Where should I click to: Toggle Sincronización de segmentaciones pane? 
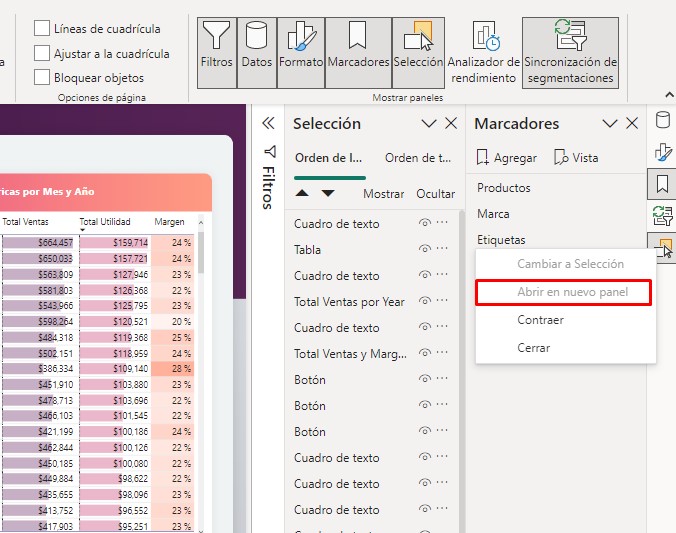(570, 53)
